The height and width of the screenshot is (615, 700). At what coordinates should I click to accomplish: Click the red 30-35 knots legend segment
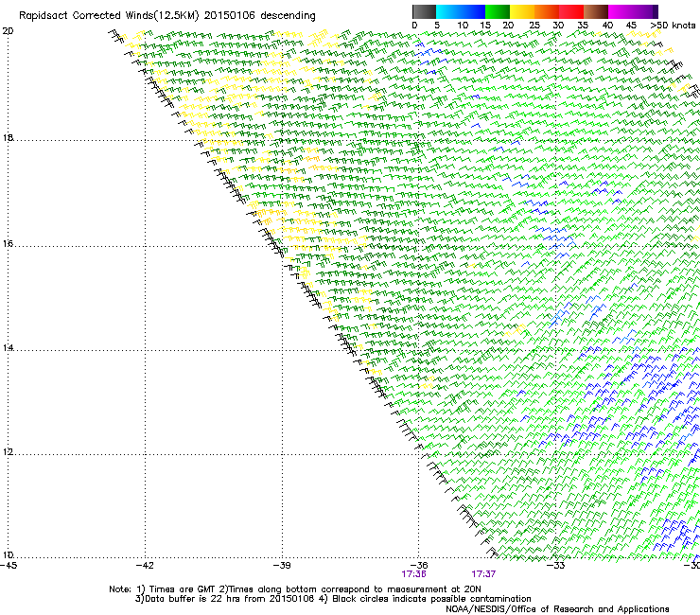tap(571, 11)
